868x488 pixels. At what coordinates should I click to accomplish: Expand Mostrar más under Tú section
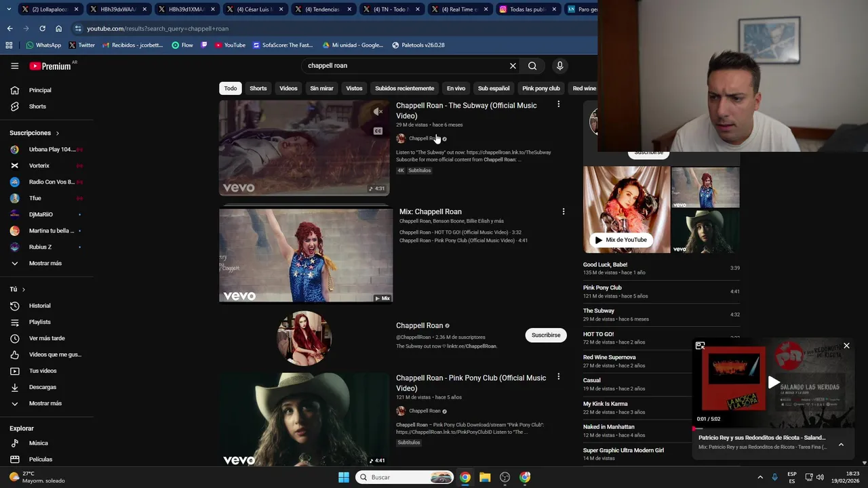point(46,403)
